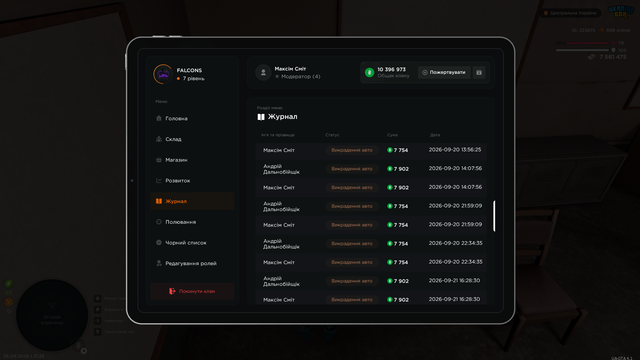Open the small icon button beside Пожертвувати

pos(479,72)
